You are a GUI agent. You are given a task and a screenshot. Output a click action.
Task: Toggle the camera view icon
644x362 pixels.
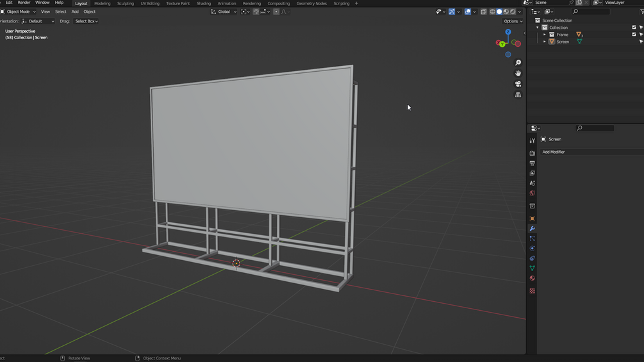click(518, 84)
